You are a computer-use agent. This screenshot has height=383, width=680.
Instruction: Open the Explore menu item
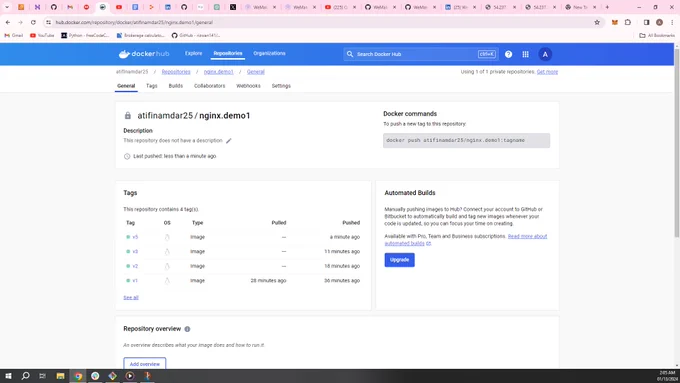(x=193, y=53)
